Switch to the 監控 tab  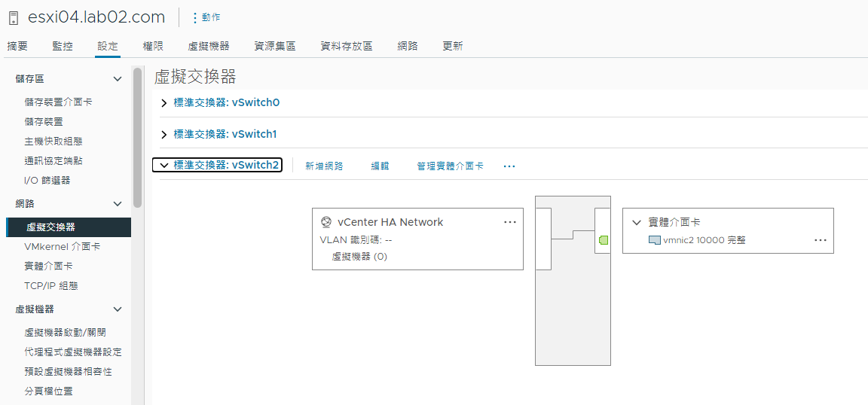tap(63, 47)
